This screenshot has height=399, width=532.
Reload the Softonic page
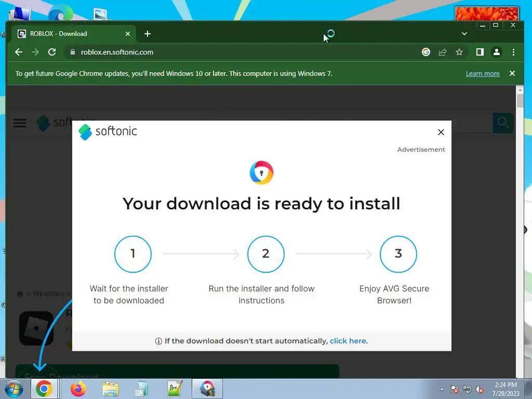point(52,52)
